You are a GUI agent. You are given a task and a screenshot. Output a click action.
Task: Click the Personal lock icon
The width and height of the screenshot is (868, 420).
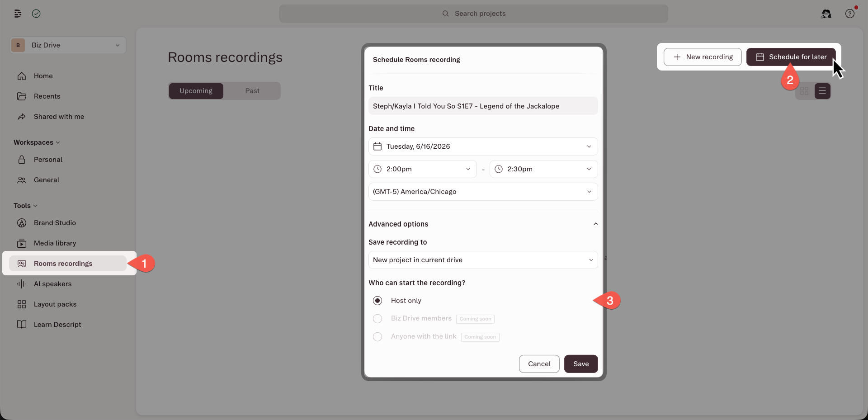22,160
